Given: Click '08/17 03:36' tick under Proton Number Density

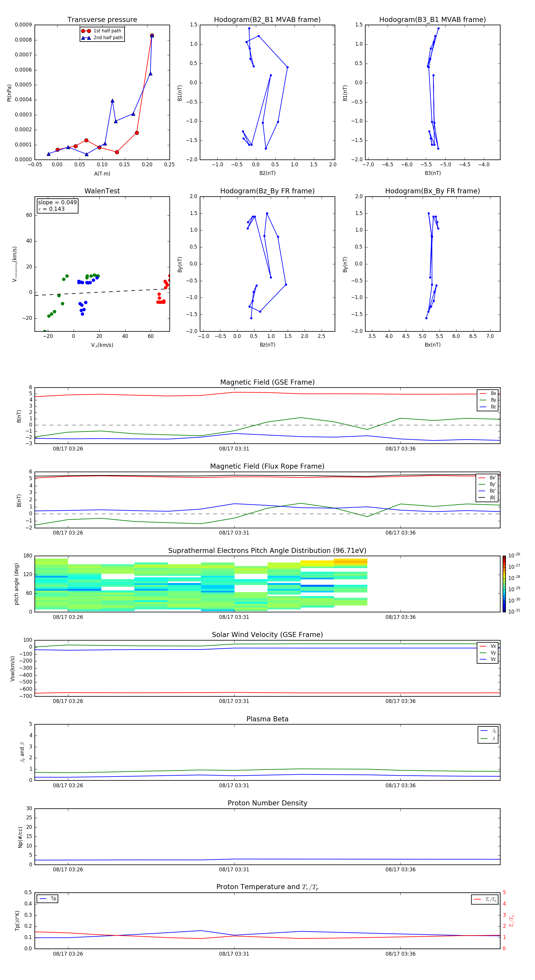Looking at the screenshot, I should (x=400, y=870).
